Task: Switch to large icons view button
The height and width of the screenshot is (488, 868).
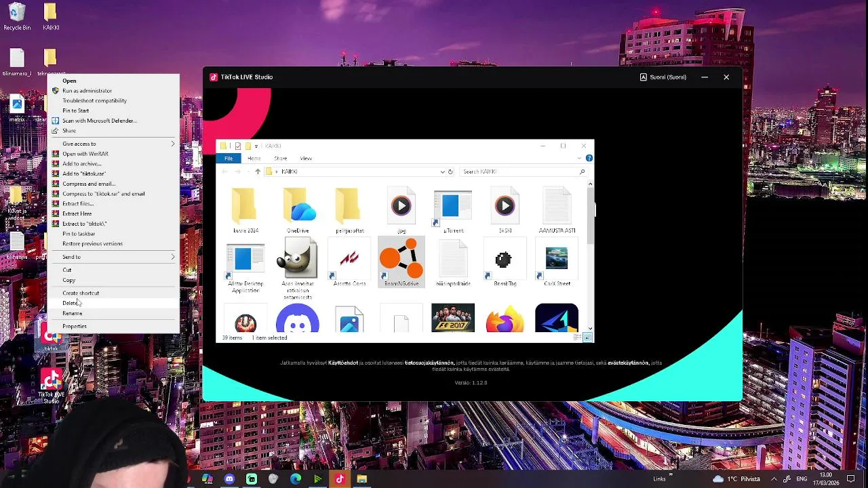Action: click(588, 338)
